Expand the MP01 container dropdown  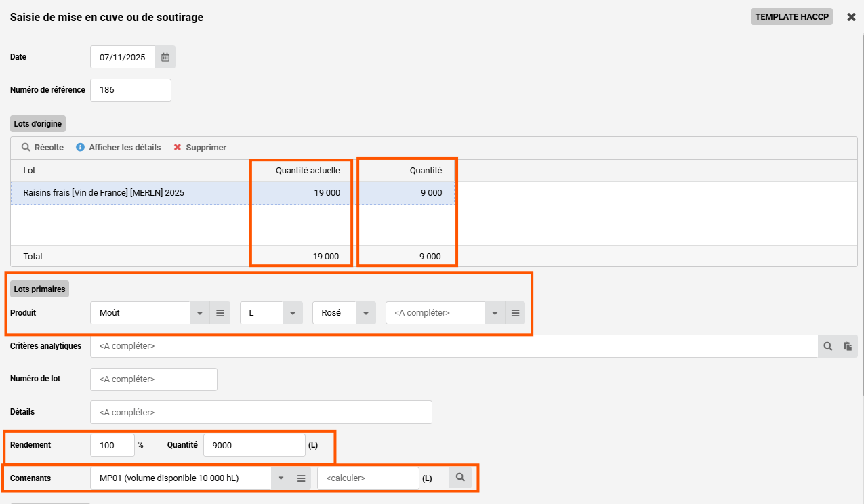coord(281,478)
